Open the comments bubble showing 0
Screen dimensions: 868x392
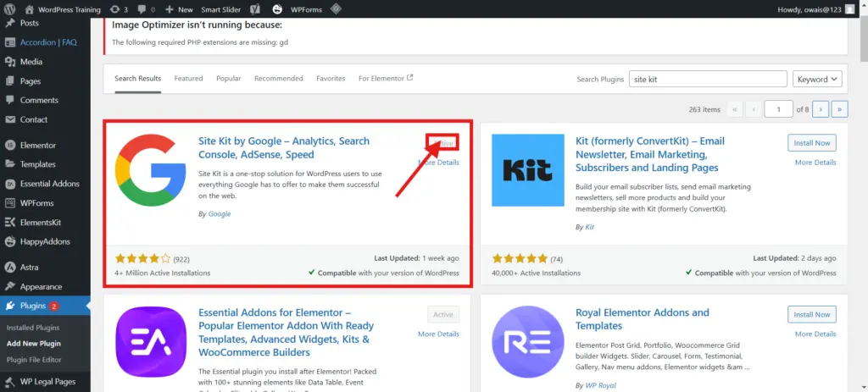coord(146,9)
